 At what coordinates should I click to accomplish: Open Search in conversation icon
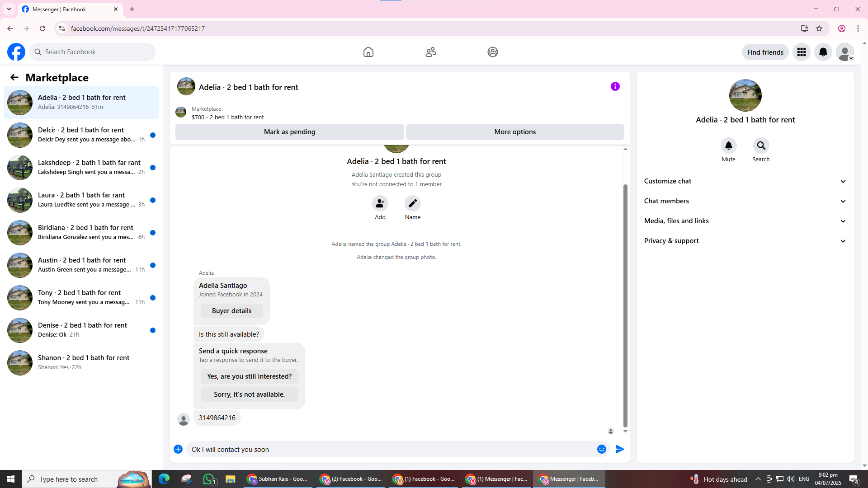coord(761,145)
